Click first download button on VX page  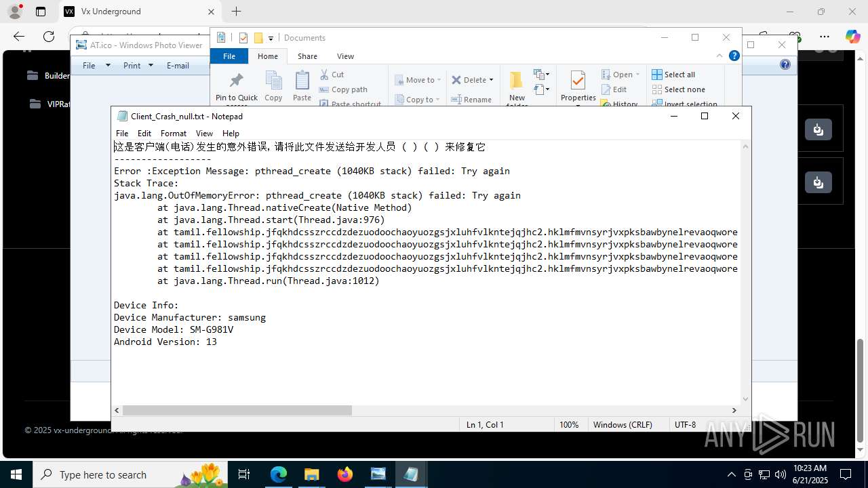click(x=818, y=129)
